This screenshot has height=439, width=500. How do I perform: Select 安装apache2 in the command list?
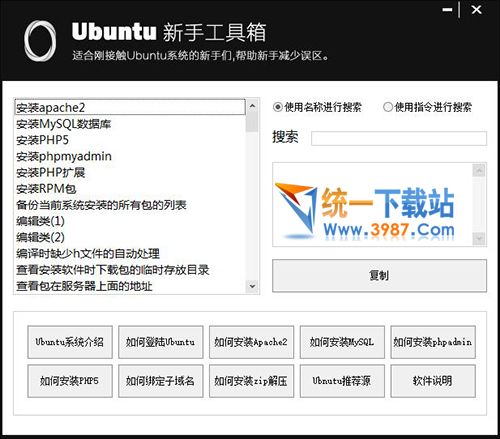[x=130, y=107]
